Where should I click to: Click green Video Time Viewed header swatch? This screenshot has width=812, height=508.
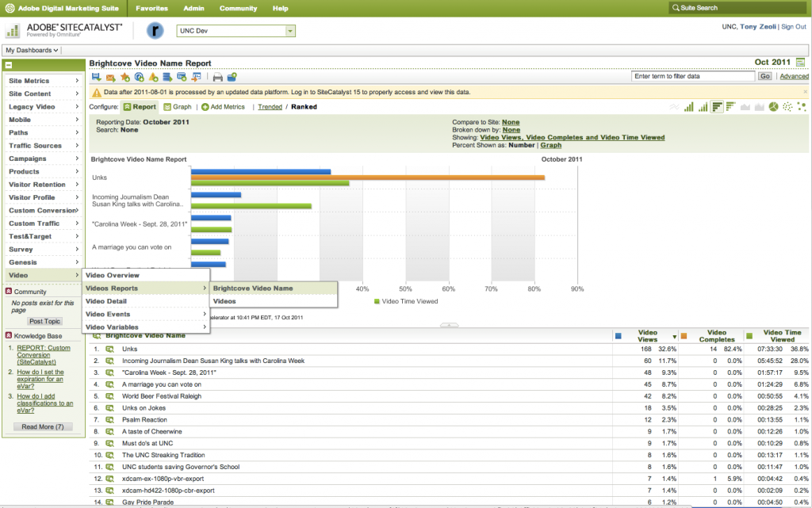(749, 336)
